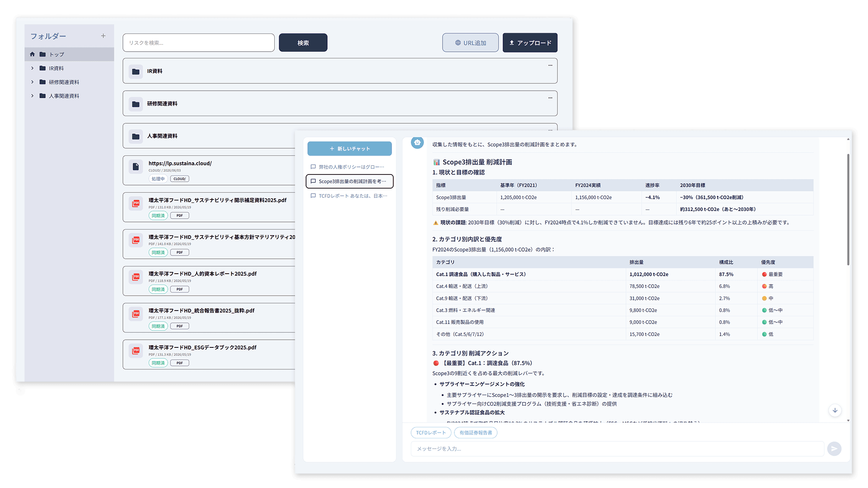Image resolution: width=868 pixels, height=488 pixels.
Task: Click the 検索 button
Action: pyautogui.click(x=303, y=43)
